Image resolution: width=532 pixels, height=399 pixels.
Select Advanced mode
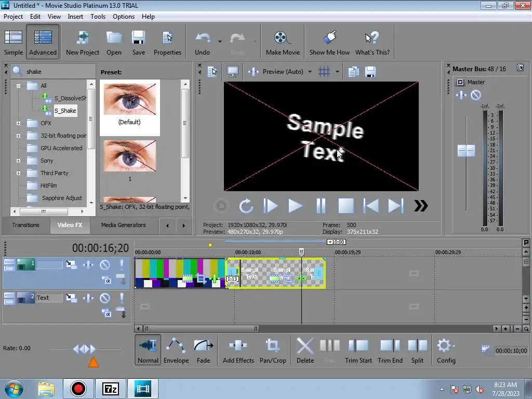pyautogui.click(x=43, y=42)
